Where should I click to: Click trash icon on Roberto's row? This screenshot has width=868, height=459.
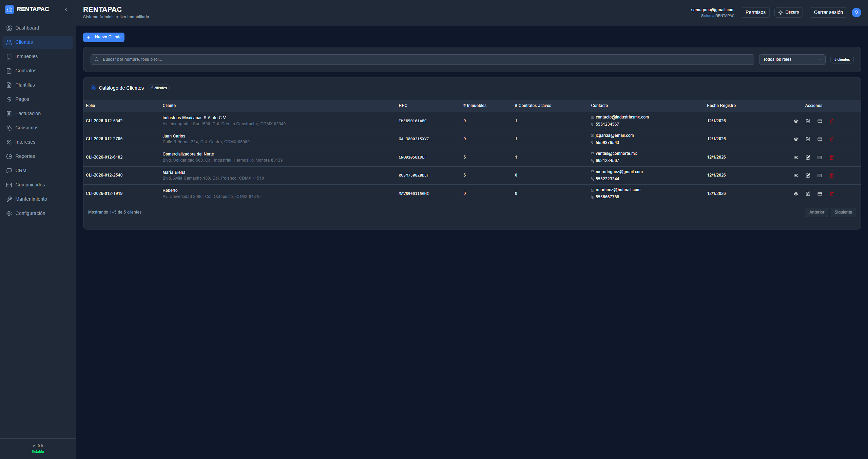(x=831, y=194)
